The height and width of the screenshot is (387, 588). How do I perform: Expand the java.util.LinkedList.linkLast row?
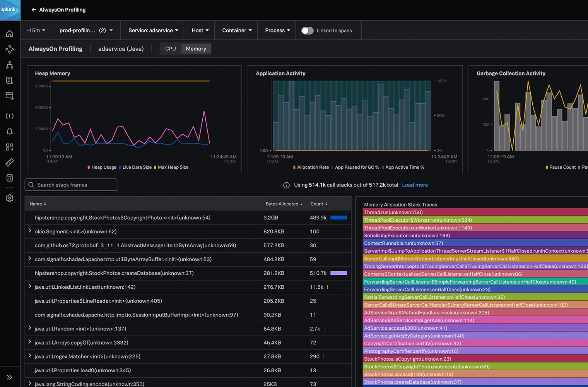(30, 287)
